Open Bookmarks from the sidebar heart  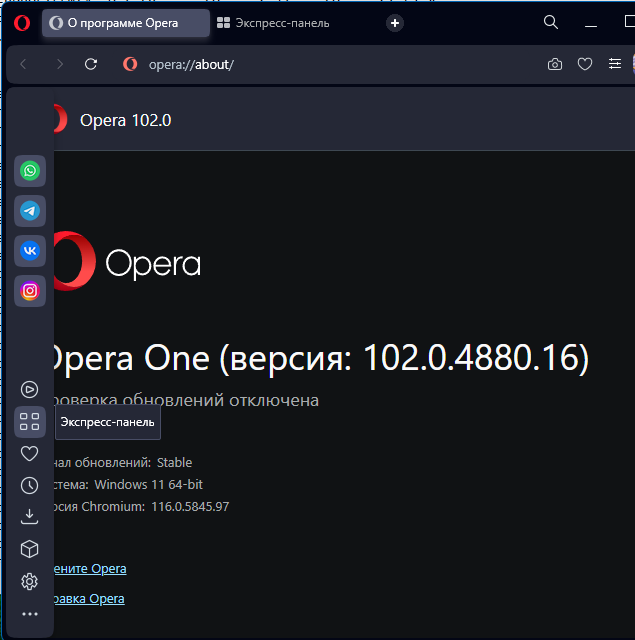click(29, 453)
